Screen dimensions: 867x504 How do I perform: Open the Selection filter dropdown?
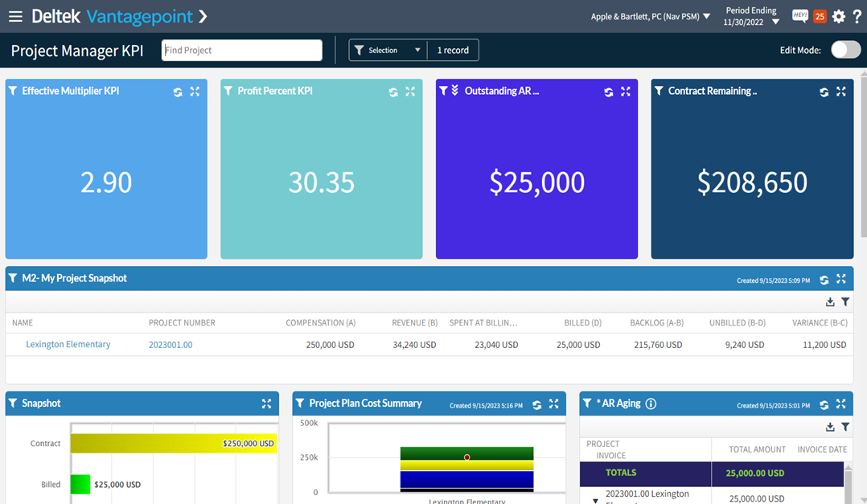[x=388, y=50]
